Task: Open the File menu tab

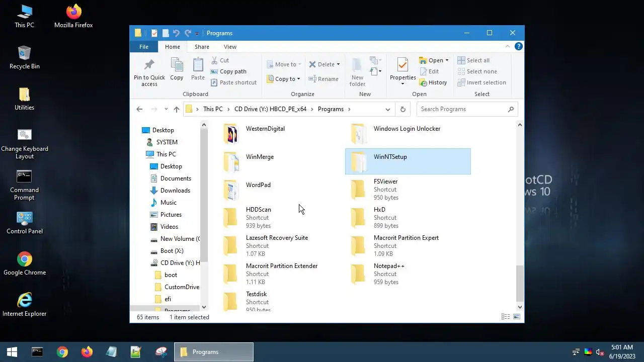Action: (x=144, y=47)
